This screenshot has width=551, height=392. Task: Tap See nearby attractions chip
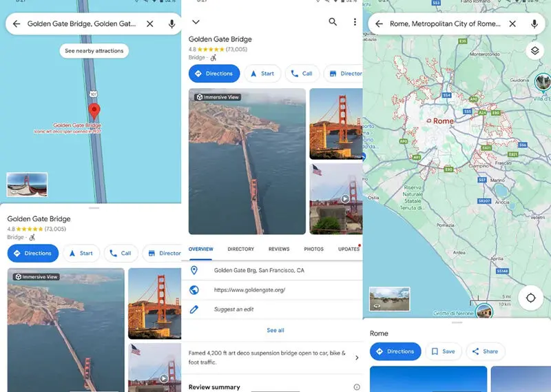click(x=94, y=50)
